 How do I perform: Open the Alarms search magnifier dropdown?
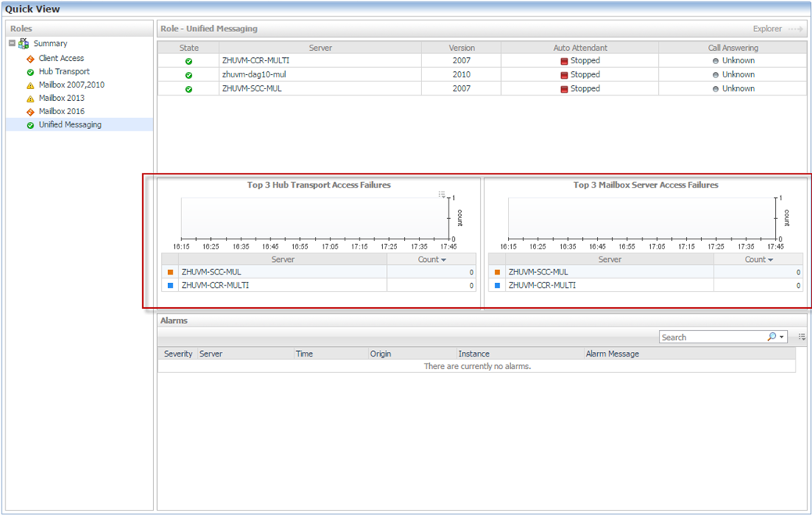775,337
